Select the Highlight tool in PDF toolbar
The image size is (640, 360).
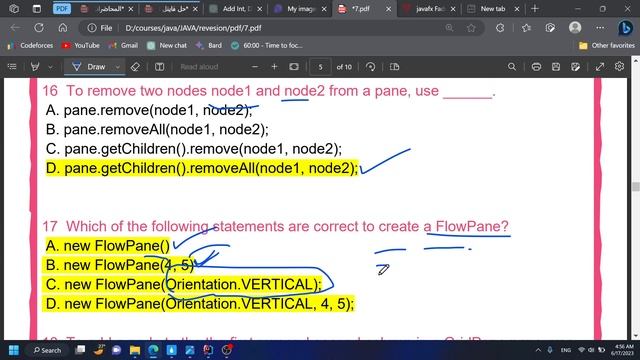pos(35,67)
